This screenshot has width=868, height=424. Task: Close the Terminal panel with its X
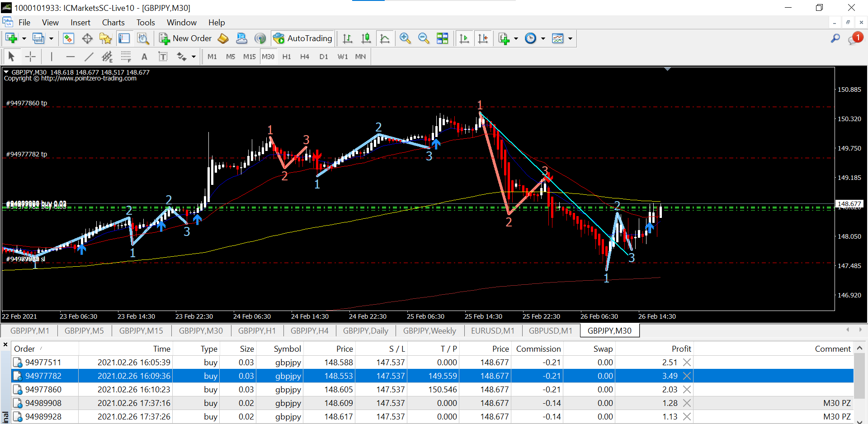5,345
